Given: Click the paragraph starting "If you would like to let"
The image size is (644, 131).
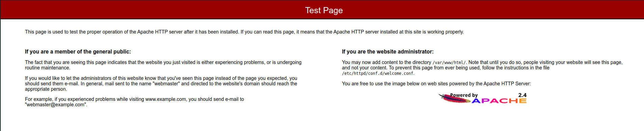Looking at the screenshot, I should (161, 84).
